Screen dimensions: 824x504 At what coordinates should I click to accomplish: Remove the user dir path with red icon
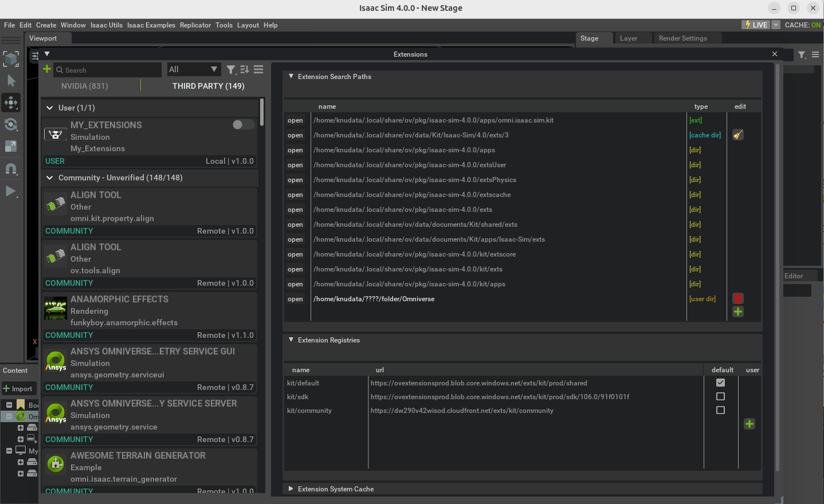738,298
